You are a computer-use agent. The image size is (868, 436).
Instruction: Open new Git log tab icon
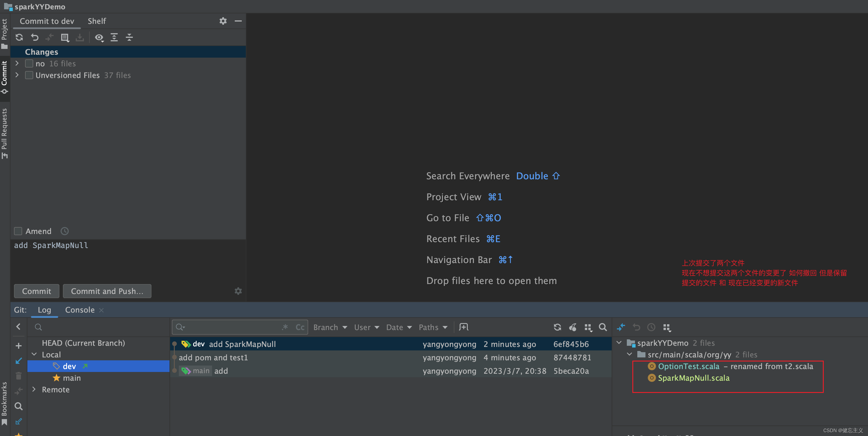tap(464, 327)
